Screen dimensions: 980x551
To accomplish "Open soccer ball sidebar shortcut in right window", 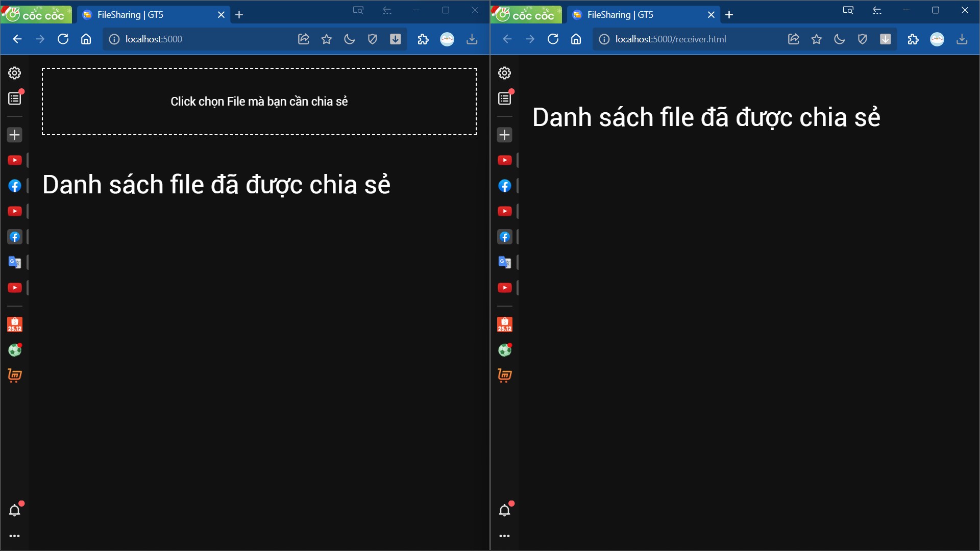I will point(504,350).
